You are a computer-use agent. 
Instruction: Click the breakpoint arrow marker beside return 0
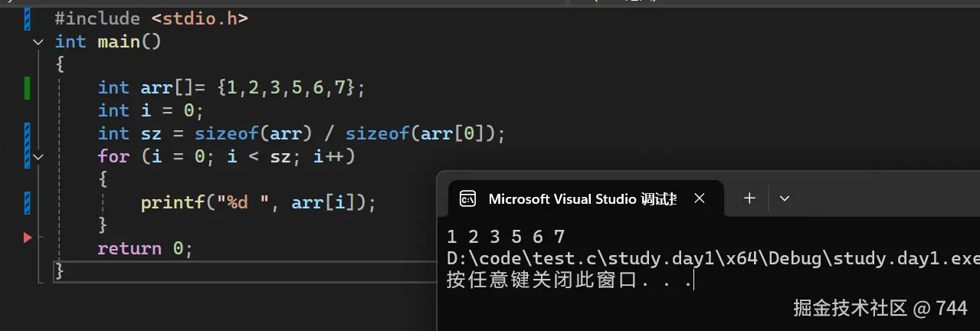pos(28,238)
